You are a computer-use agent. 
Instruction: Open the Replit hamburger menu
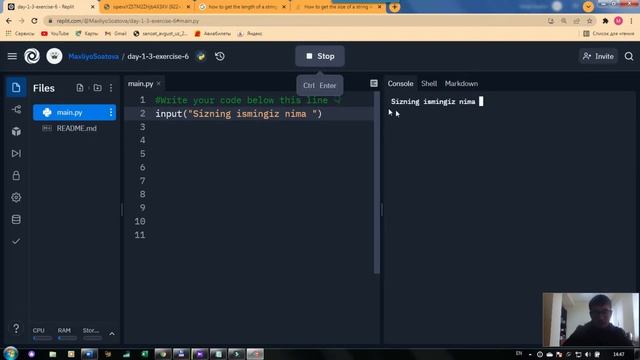(12, 56)
